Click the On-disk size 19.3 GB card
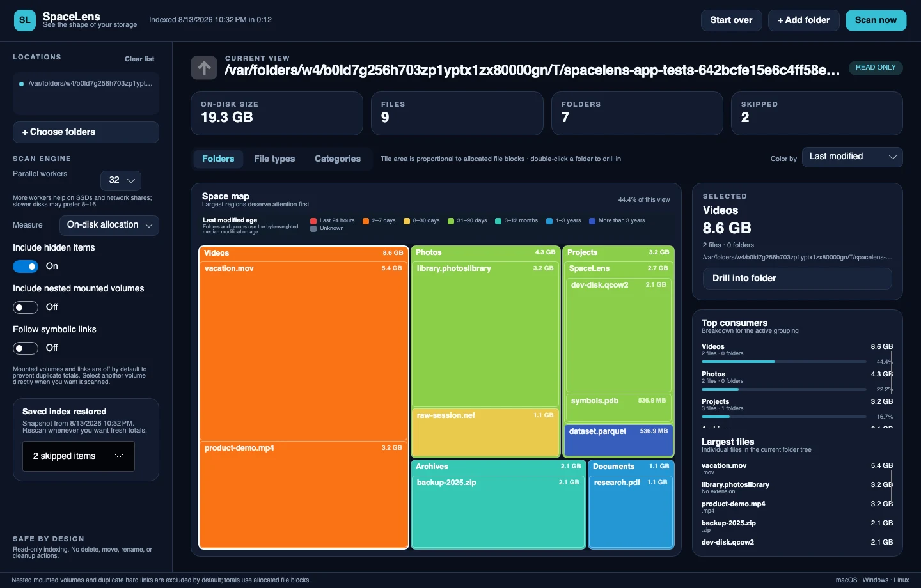Image resolution: width=921 pixels, height=588 pixels. pos(277,114)
